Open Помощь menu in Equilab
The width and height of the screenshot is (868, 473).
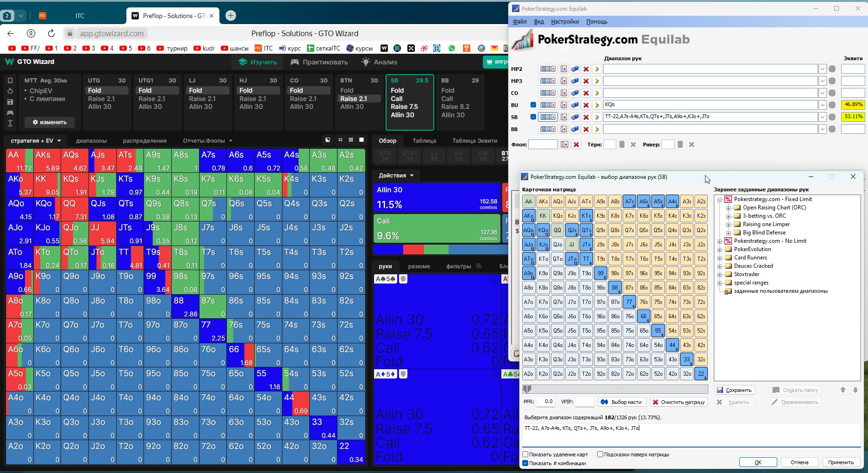coord(597,22)
